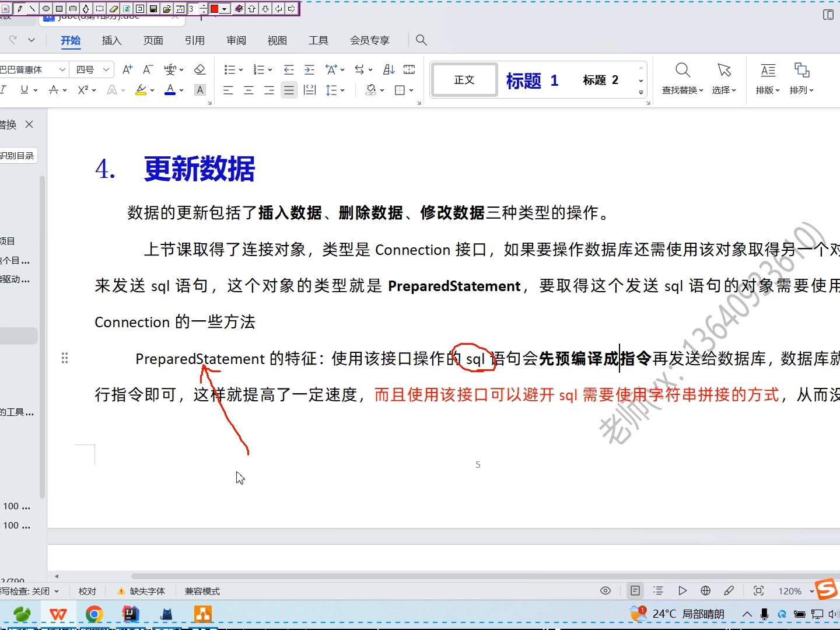Apply bulleted list formatting

click(x=229, y=69)
